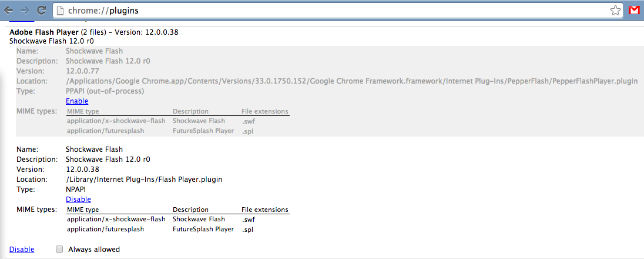The height and width of the screenshot is (259, 644).
Task: Open the Gmail extension icon
Action: tap(634, 11)
